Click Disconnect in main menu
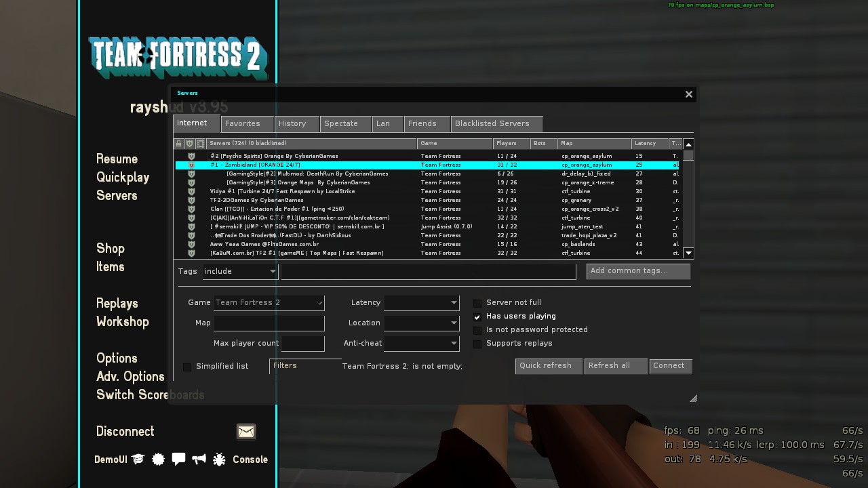This screenshot has height=488, width=868. click(125, 432)
